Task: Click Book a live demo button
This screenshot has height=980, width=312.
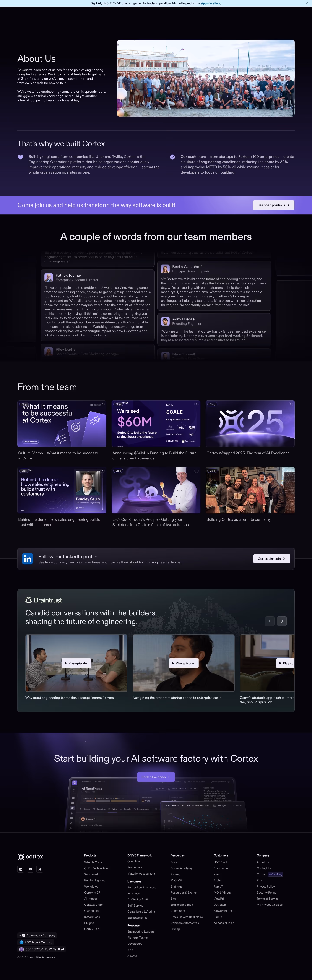Action: 156,777
